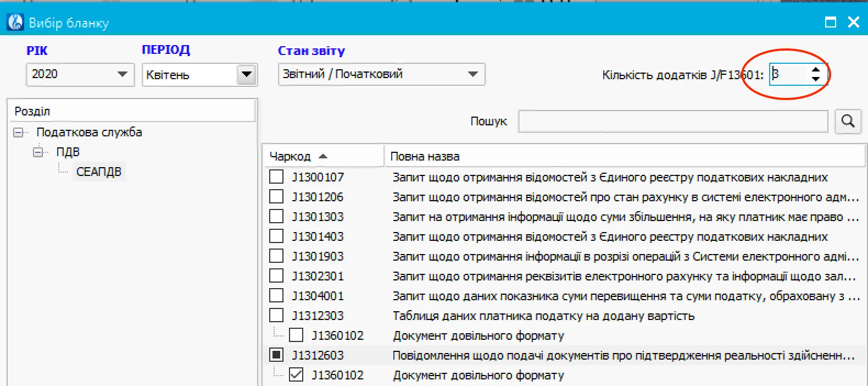Maximize the Вибір бланку window
868x386 pixels.
click(831, 22)
